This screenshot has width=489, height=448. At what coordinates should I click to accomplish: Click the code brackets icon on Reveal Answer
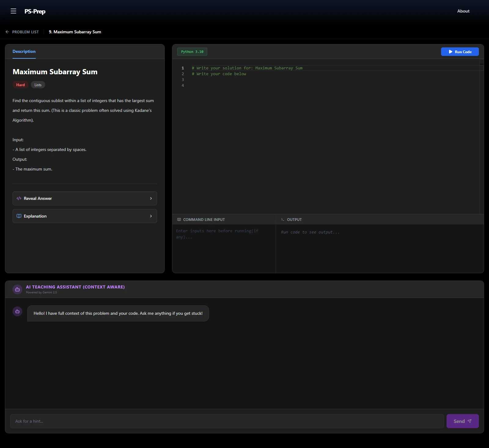tap(19, 198)
